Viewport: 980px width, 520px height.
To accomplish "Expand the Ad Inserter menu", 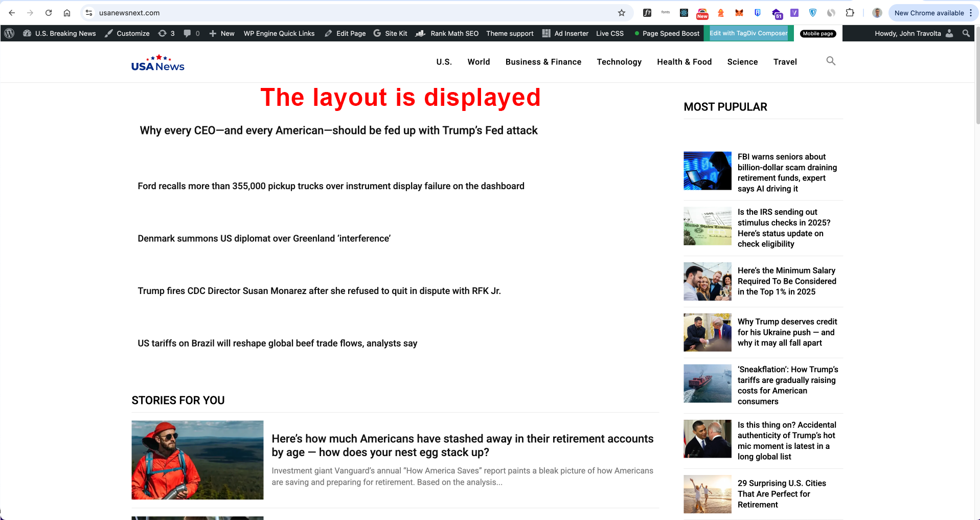I will coord(565,33).
